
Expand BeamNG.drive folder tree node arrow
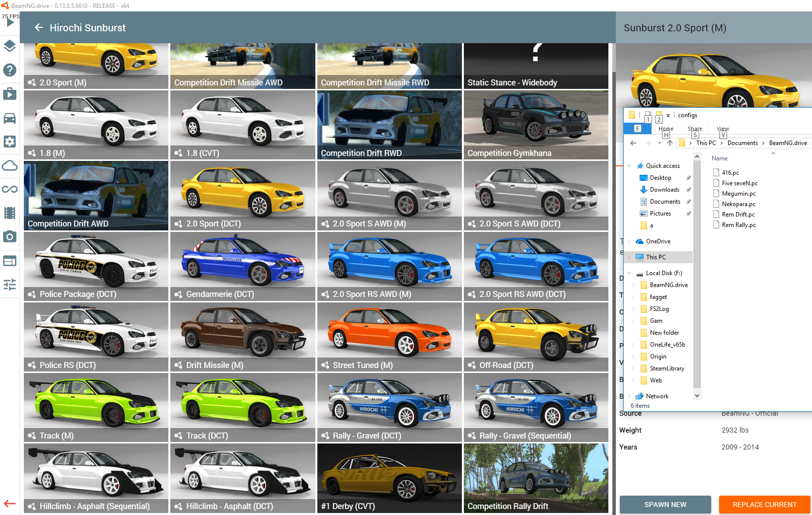(x=633, y=285)
